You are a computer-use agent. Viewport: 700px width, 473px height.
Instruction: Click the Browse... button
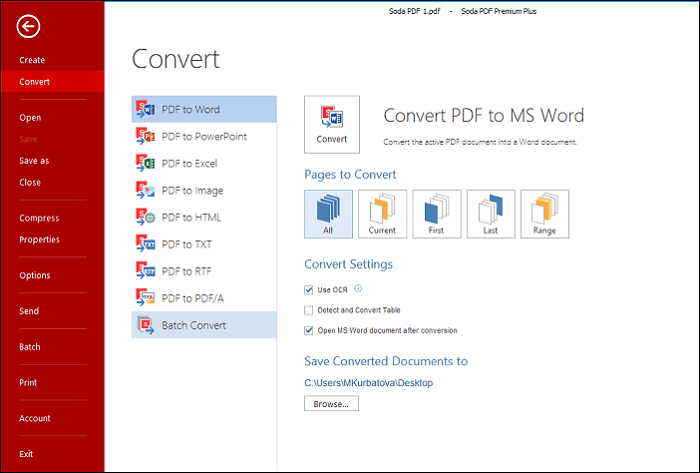point(331,404)
